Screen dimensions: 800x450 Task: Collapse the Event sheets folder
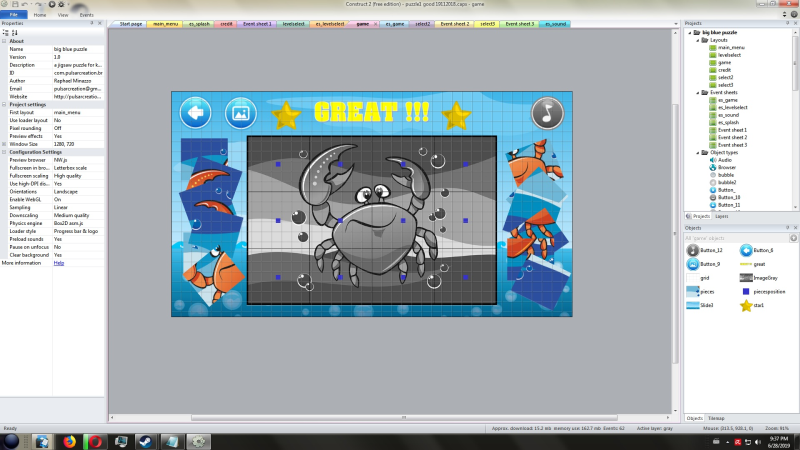click(x=698, y=92)
